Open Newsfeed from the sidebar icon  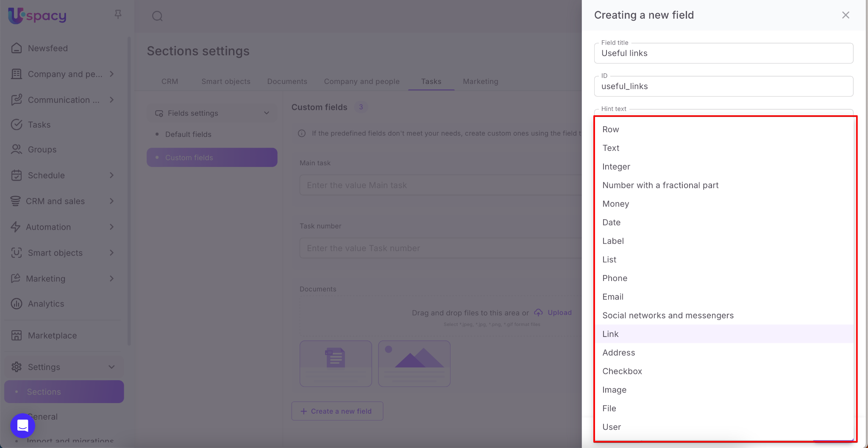17,48
